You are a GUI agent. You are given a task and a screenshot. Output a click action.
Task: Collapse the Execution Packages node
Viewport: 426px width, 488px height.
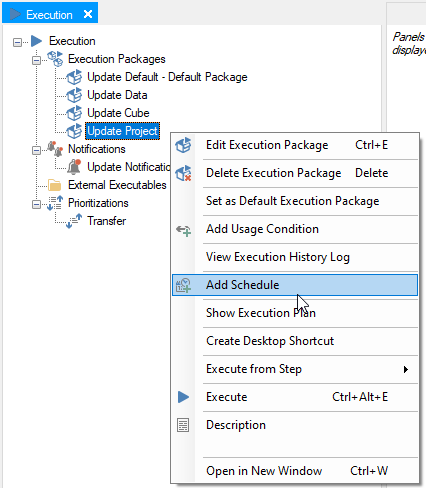36,60
